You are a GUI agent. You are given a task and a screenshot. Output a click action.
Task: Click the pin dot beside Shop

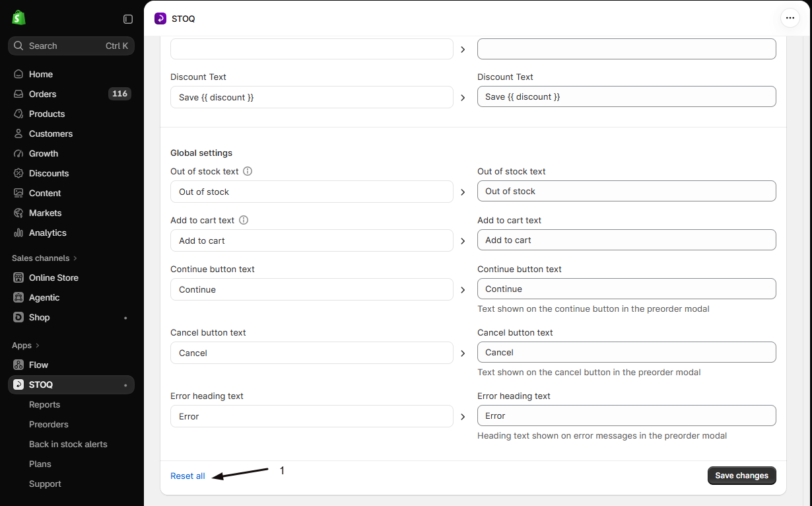(x=125, y=318)
